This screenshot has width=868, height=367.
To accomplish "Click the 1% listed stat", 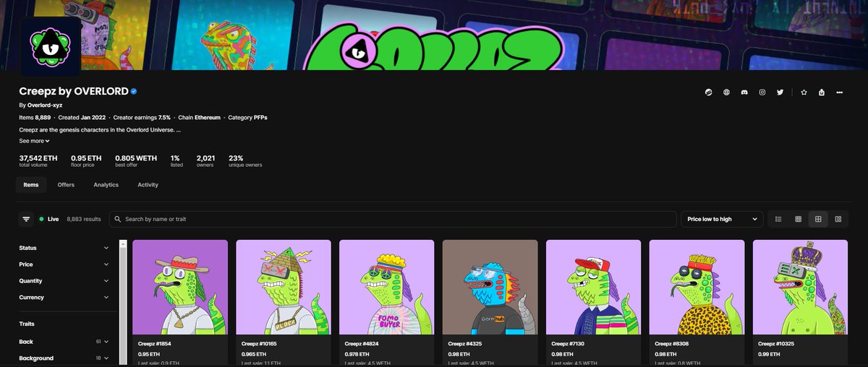I will pos(176,160).
